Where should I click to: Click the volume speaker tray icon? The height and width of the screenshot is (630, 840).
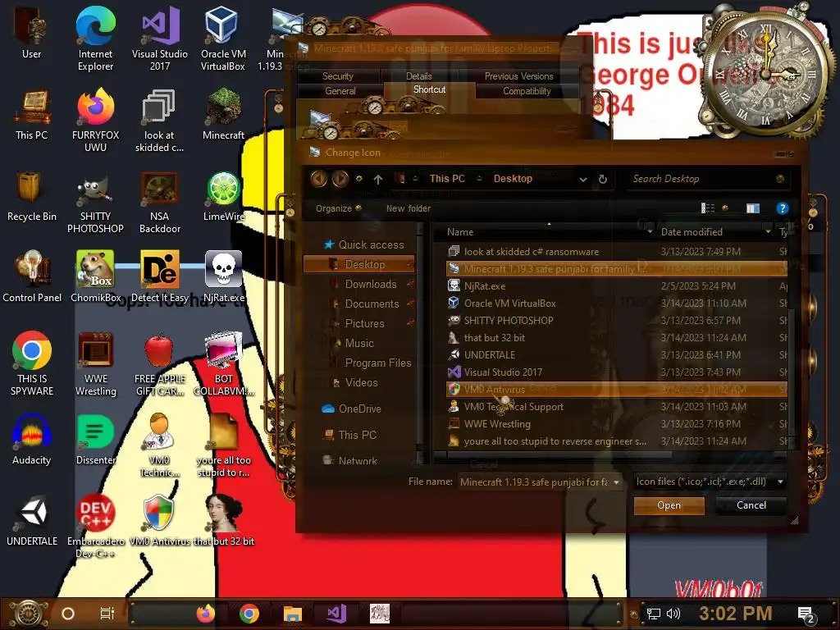pos(673,614)
